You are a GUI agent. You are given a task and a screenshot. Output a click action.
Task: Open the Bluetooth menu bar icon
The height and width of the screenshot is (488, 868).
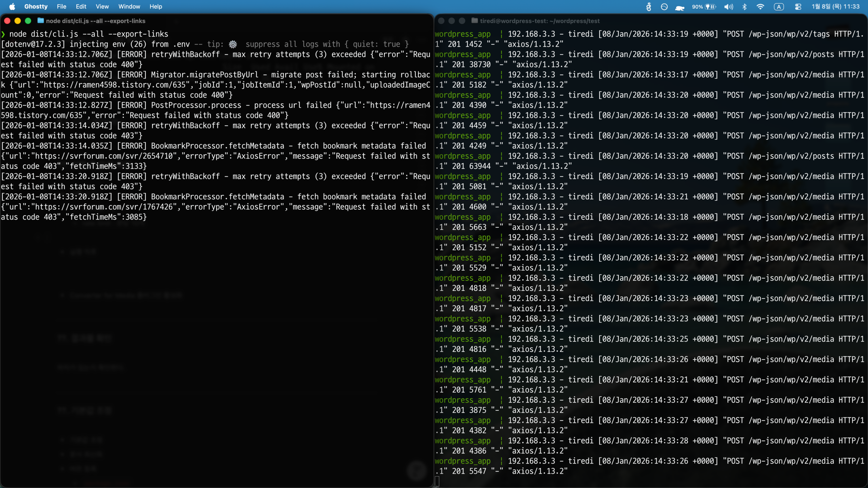[745, 6]
